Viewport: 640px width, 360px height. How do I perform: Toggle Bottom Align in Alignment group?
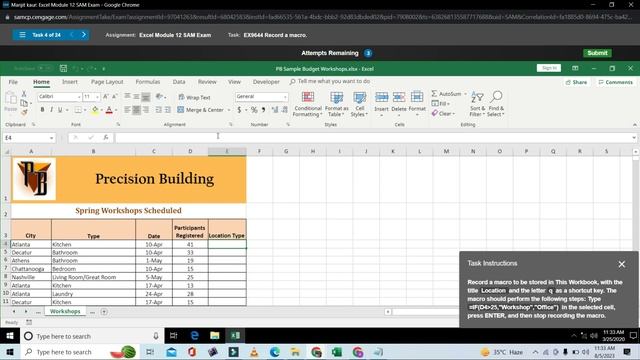pos(146,97)
